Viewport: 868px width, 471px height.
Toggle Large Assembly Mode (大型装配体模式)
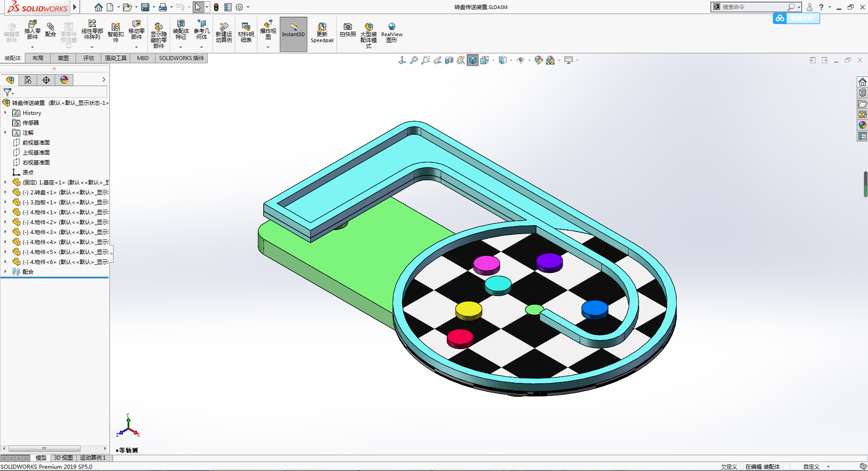coord(369,35)
